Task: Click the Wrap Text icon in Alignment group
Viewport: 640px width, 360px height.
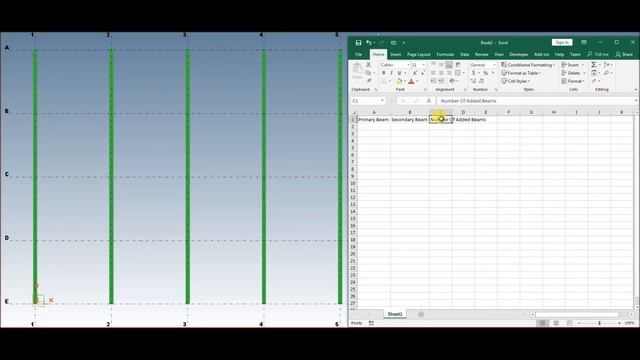Action: click(x=458, y=65)
